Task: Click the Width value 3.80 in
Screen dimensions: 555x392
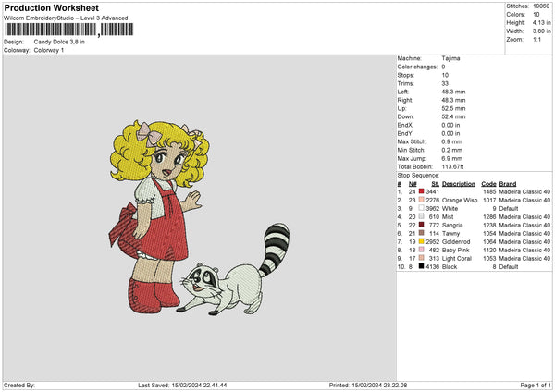Action: click(541, 31)
